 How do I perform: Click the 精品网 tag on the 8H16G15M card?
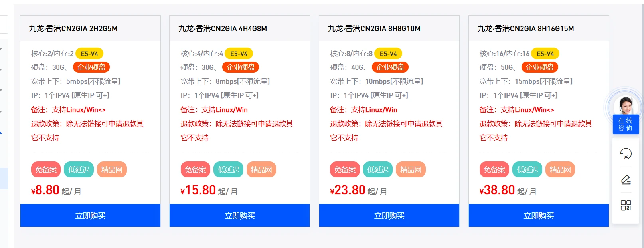(x=560, y=169)
